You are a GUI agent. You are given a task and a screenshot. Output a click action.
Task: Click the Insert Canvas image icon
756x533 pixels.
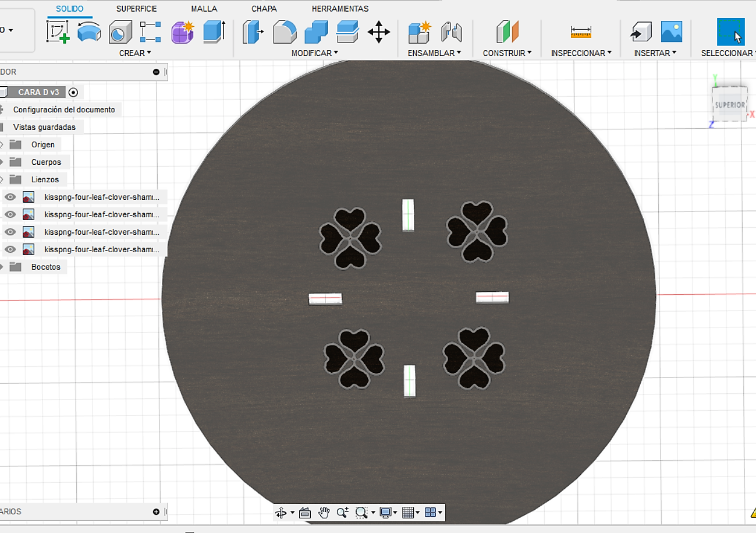pos(672,31)
